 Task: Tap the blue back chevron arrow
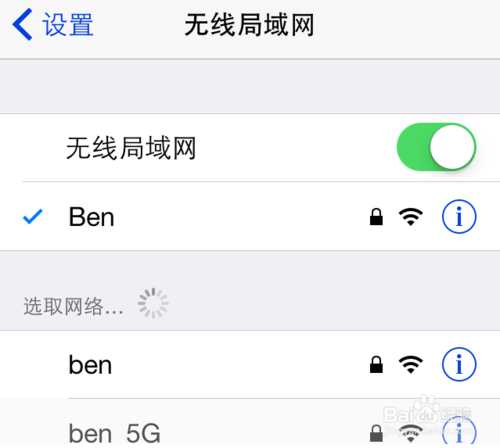point(22,24)
